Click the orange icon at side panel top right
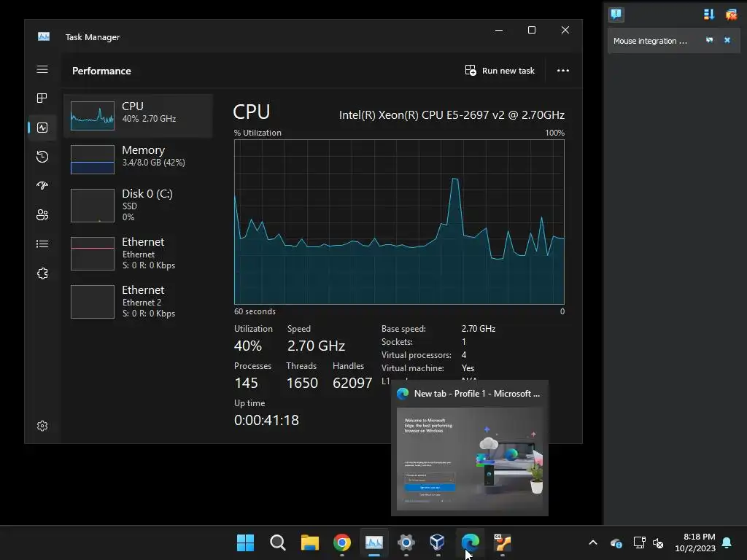The width and height of the screenshot is (747, 560). [731, 15]
